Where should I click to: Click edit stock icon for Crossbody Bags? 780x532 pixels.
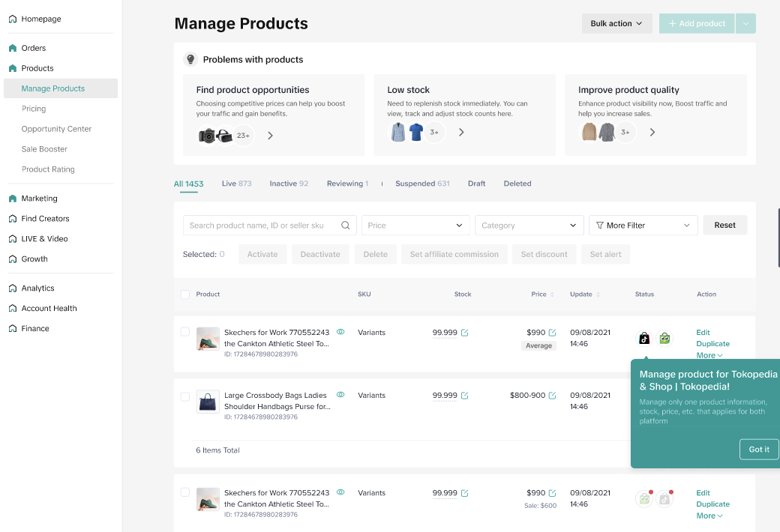(x=464, y=396)
